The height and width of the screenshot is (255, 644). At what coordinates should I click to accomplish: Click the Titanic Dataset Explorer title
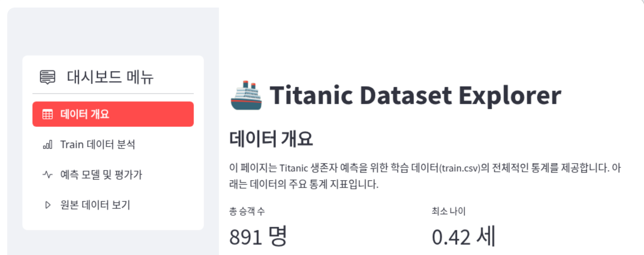point(415,96)
